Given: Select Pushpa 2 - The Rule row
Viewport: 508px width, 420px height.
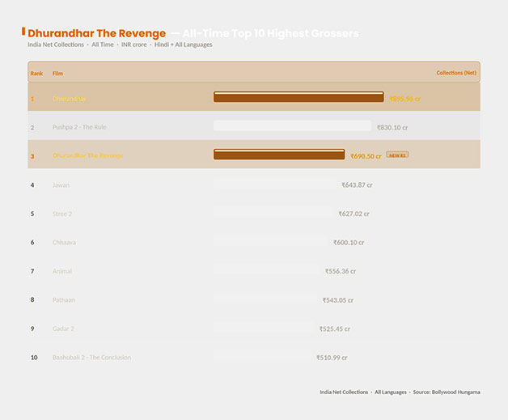Looking at the screenshot, I should click(79, 127).
